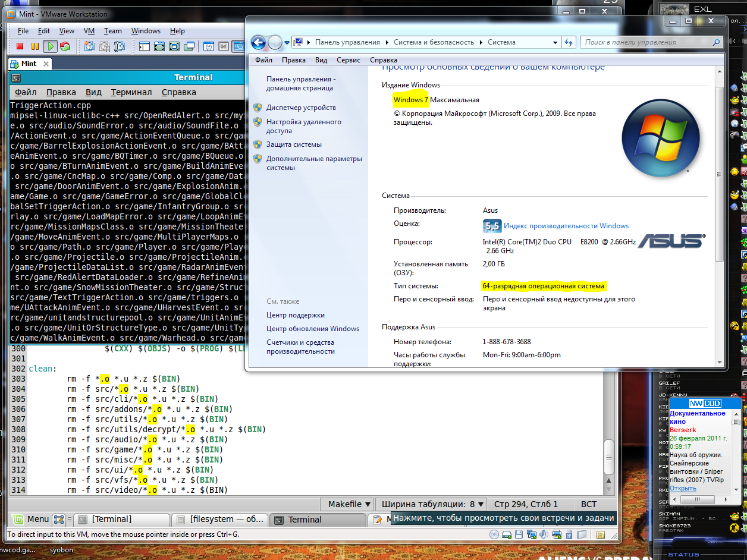The height and width of the screenshot is (560, 747).
Task: Click Панель управления breadcrumb in address bar
Action: [347, 42]
